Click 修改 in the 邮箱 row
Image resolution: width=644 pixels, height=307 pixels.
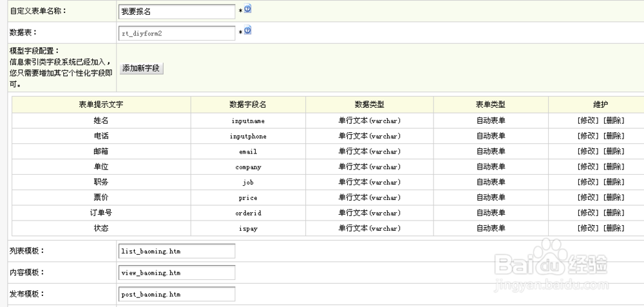589,152
